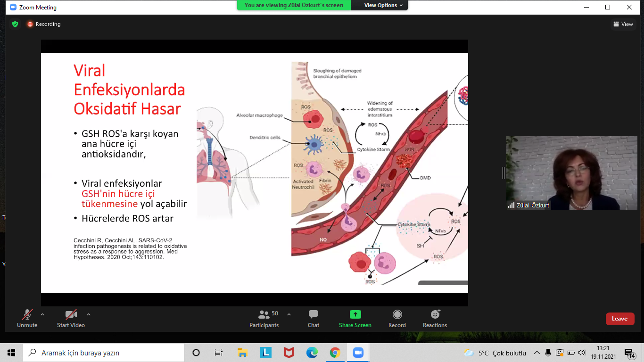Click the green Share Screen icon

pyautogui.click(x=355, y=314)
